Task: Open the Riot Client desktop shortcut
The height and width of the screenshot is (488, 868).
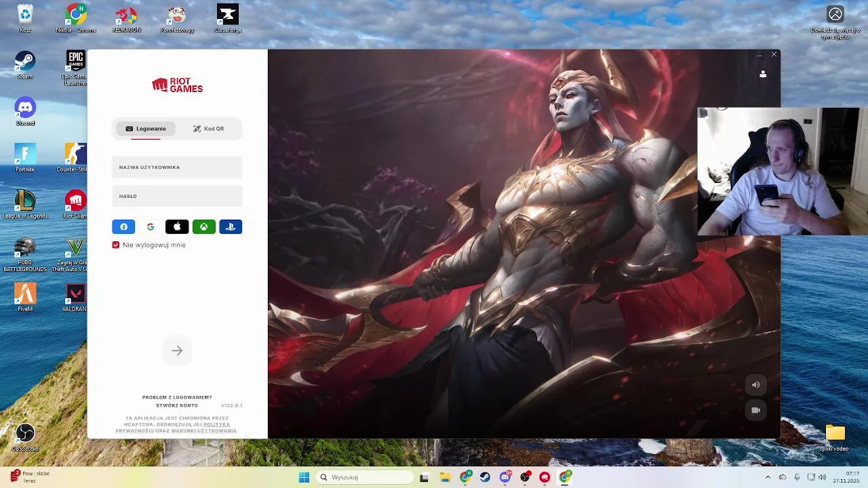Action: [x=75, y=204]
